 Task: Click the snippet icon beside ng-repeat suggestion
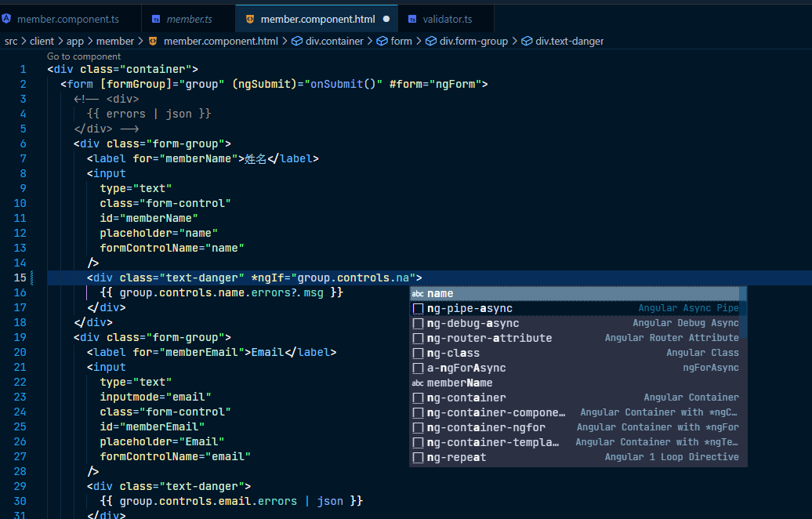(x=418, y=458)
